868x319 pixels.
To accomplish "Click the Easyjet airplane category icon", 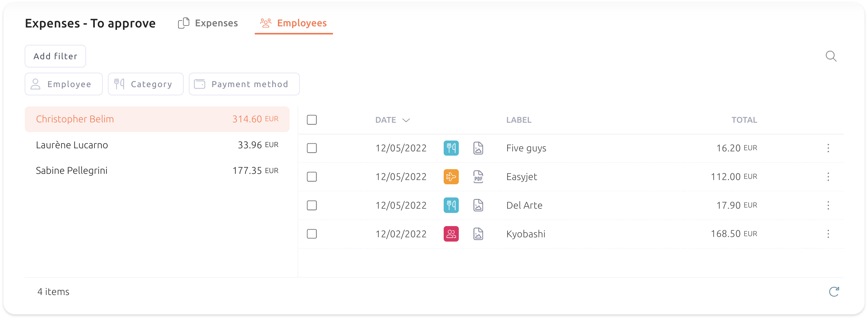I will (451, 177).
